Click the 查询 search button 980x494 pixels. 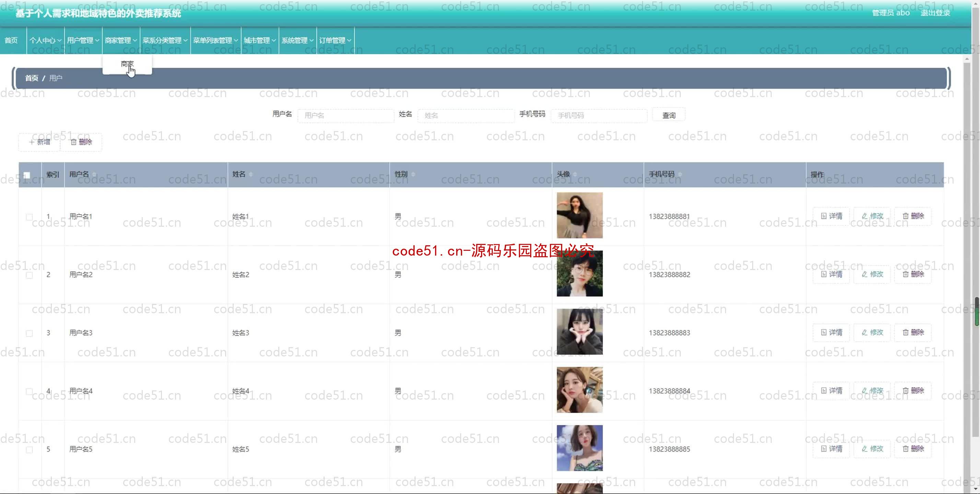tap(669, 115)
